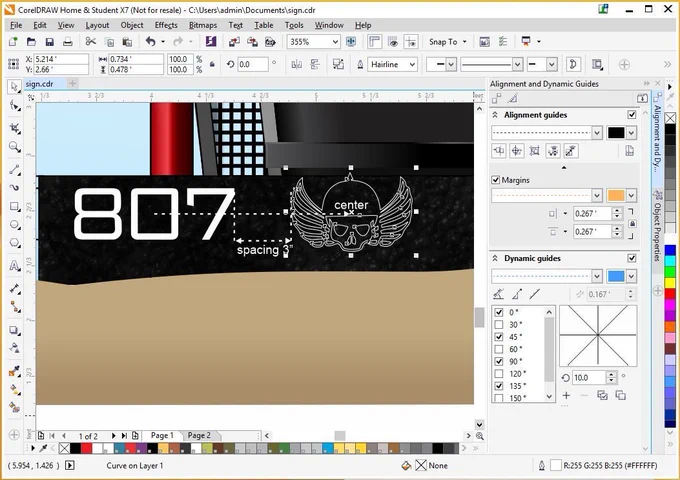Viewport: 680px width, 480px height.
Task: Click the Print icon in toolbar
Action: click(x=68, y=42)
